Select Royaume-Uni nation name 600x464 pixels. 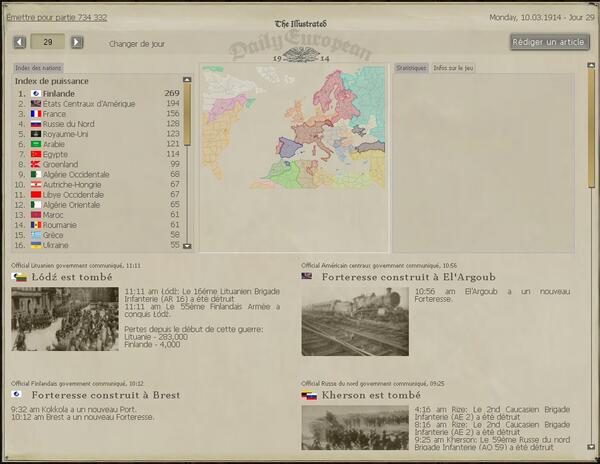coord(65,134)
